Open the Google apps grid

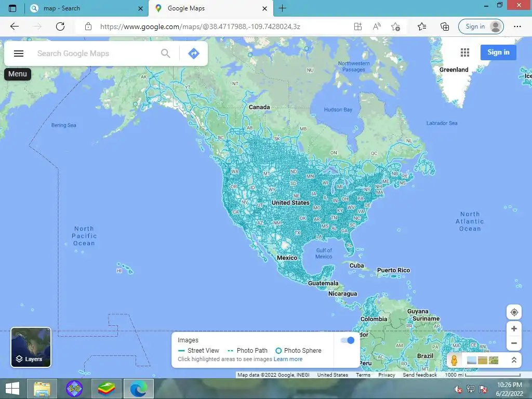pos(465,52)
